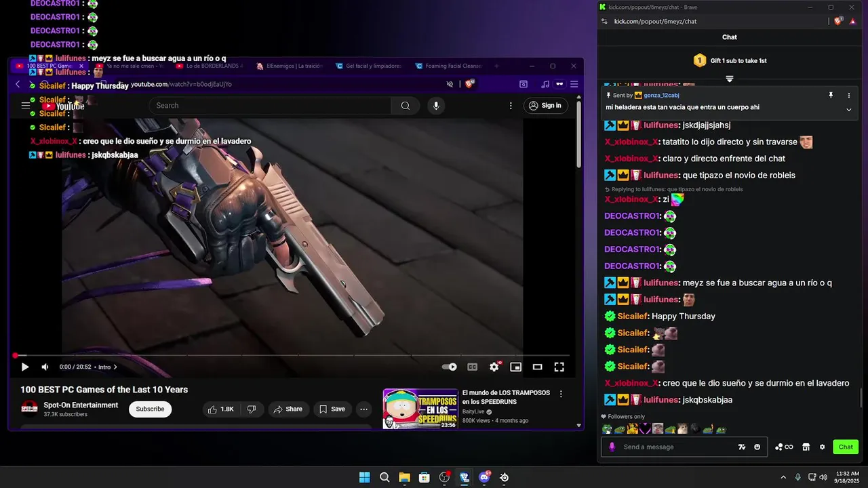The image size is (868, 488).
Task: Toggle YouTube autoplay switch
Action: click(450, 367)
